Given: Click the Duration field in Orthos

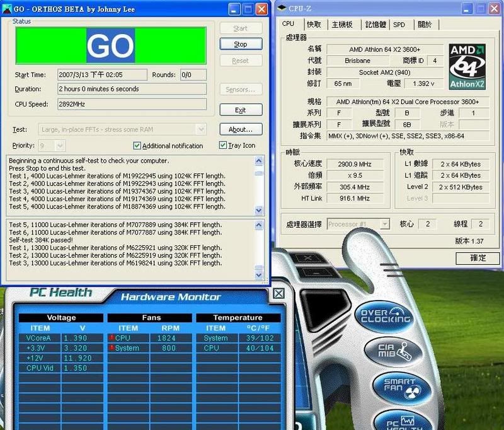Looking at the screenshot, I should pos(132,89).
